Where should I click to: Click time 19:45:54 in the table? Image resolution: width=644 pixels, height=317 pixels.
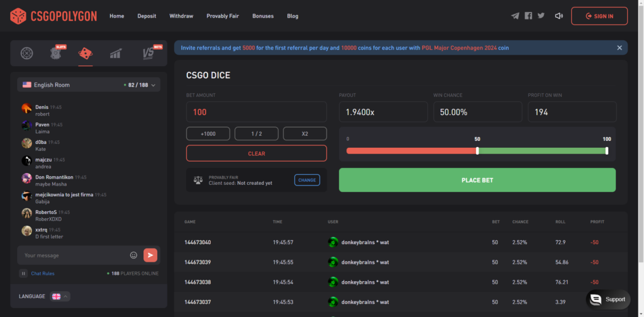pos(283,282)
